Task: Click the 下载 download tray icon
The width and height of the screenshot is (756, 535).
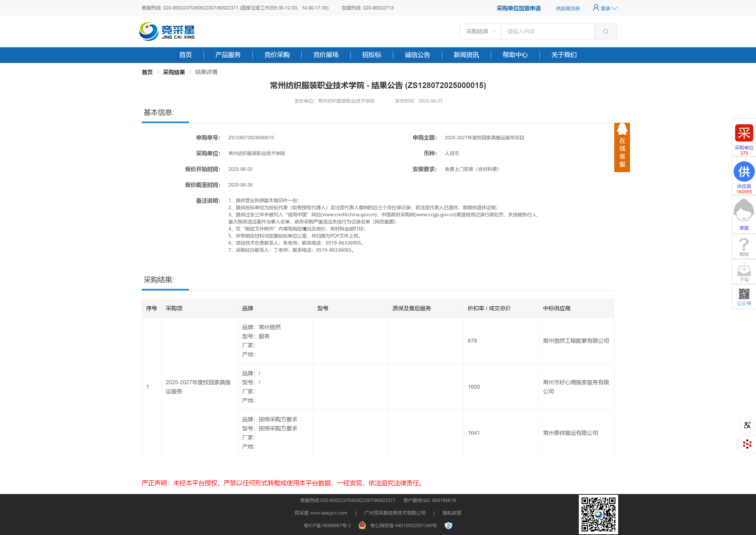Action: 744,270
